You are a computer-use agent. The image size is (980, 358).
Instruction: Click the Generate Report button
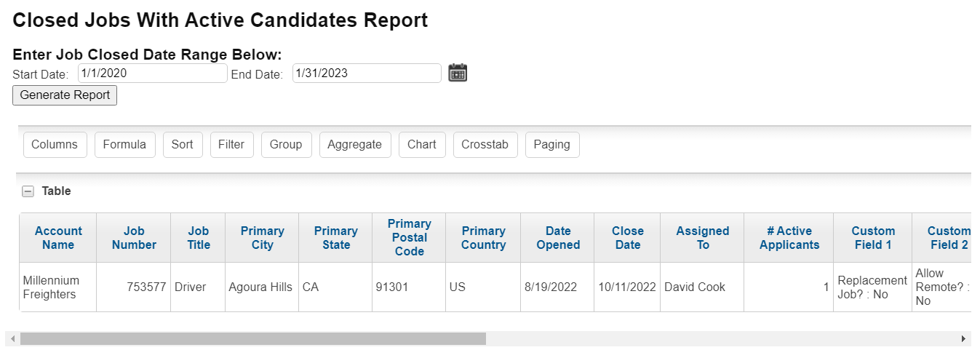point(65,95)
